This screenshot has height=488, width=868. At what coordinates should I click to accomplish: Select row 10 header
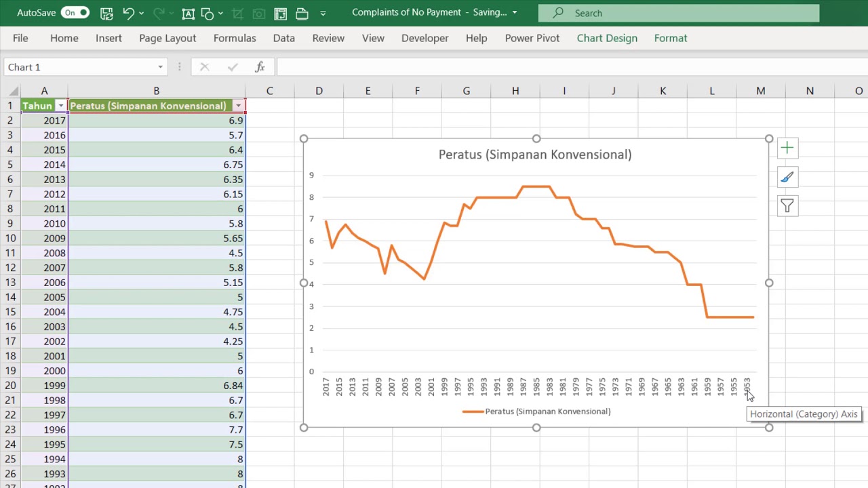click(10, 238)
